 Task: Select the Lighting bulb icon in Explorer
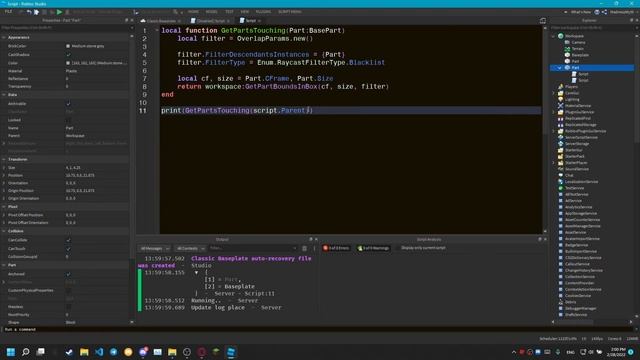pos(561,99)
